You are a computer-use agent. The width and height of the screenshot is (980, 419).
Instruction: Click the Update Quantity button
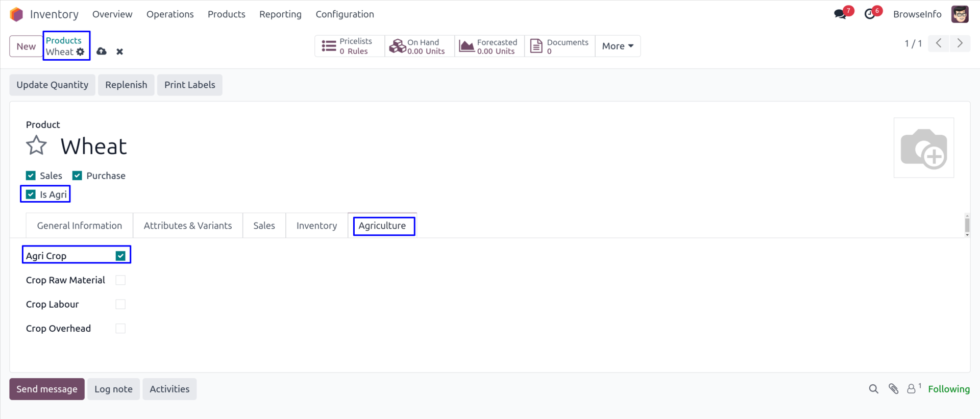(52, 85)
